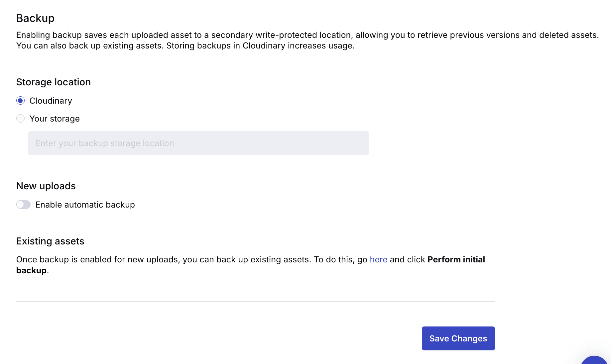This screenshot has width=611, height=364.
Task: Click the "Enable automatic backup" label text
Action: coord(85,205)
